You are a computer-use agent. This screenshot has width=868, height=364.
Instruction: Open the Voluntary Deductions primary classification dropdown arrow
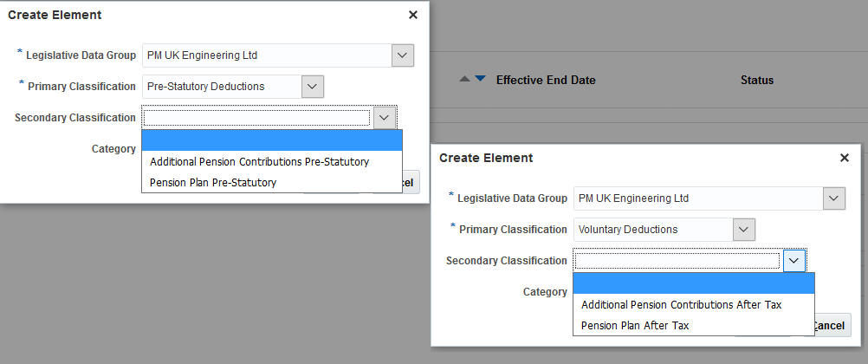click(744, 229)
